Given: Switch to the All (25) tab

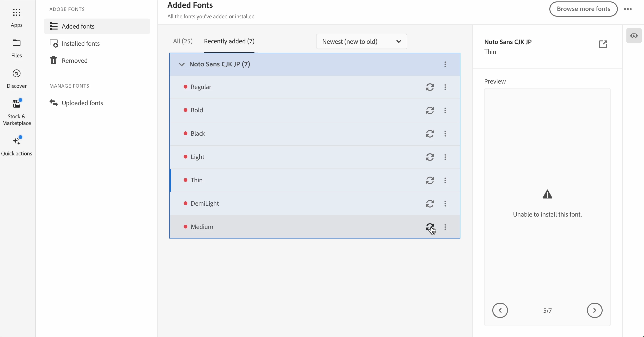Looking at the screenshot, I should [183, 41].
